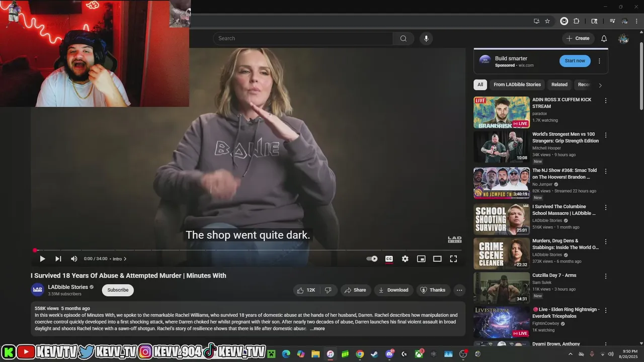The height and width of the screenshot is (362, 644).
Task: Open the NJ Show #368 video thumbnail
Action: coord(502,183)
